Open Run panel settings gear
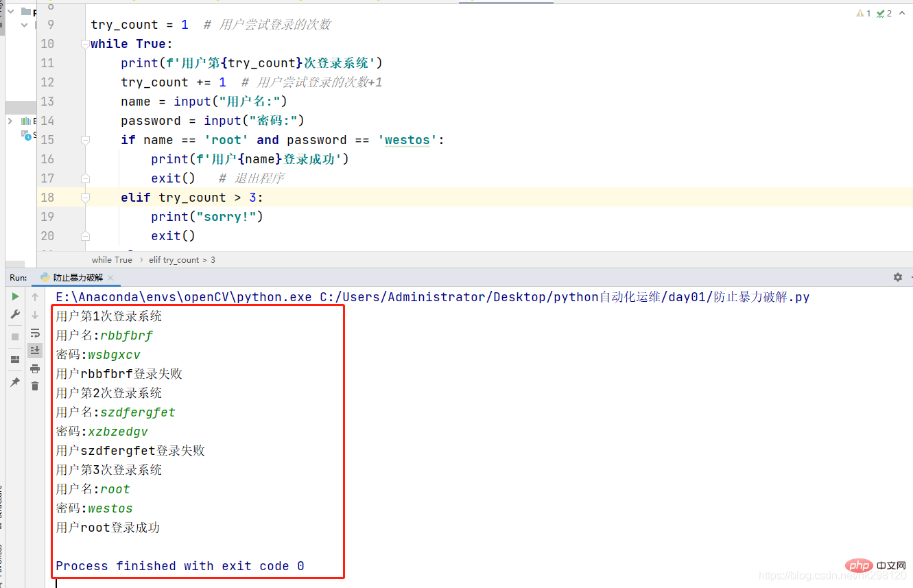This screenshot has height=588, width=913. click(897, 277)
